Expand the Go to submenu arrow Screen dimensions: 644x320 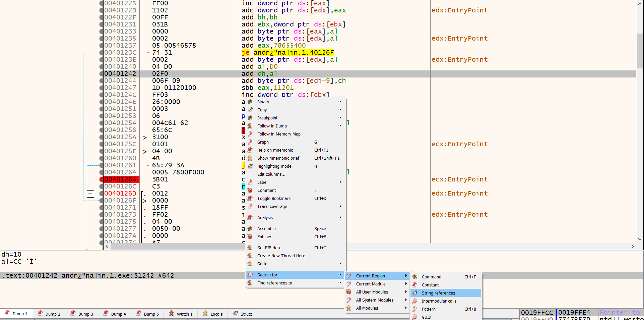point(340,264)
